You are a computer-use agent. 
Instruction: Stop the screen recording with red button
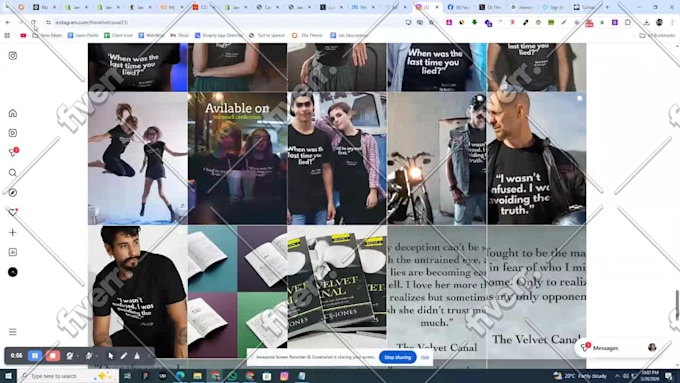click(53, 356)
